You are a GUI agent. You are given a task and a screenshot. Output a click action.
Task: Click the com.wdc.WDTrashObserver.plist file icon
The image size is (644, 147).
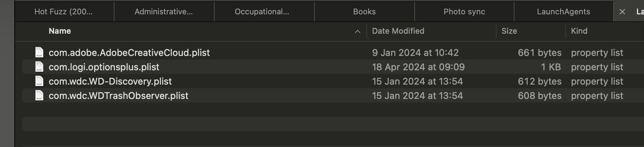pyautogui.click(x=39, y=95)
